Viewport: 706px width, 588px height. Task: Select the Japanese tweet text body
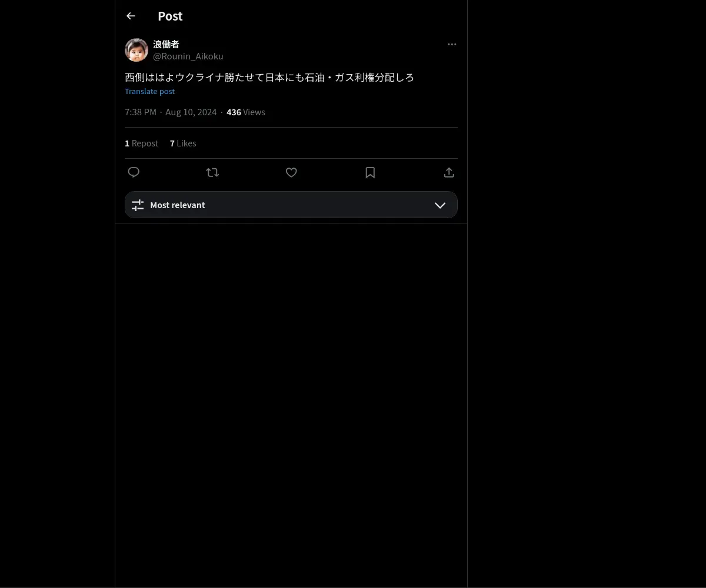[x=269, y=77]
